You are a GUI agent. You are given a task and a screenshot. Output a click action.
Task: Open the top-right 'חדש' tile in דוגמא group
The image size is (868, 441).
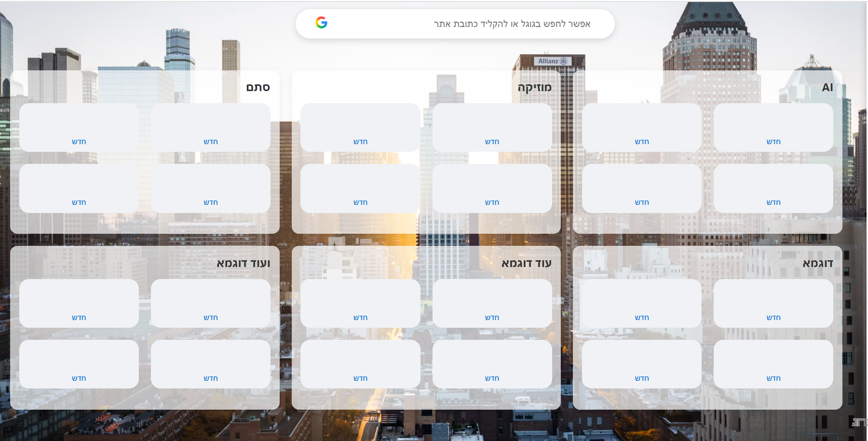pyautogui.click(x=773, y=304)
